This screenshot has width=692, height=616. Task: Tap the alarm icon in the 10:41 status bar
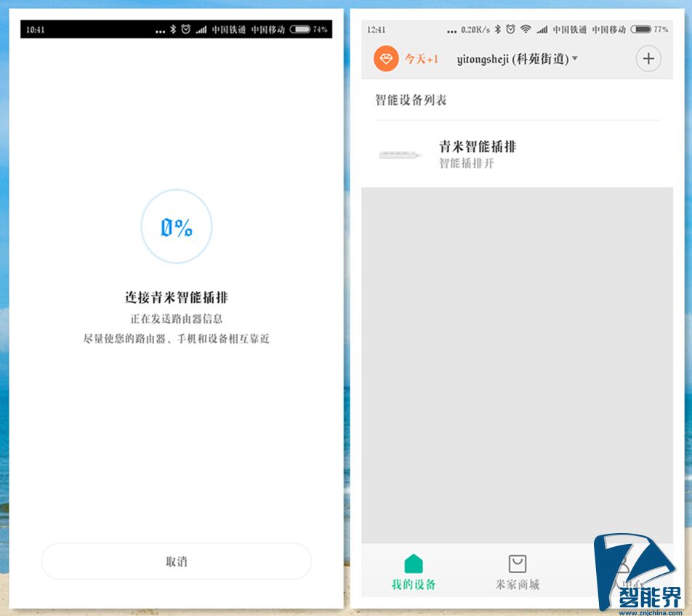[186, 29]
